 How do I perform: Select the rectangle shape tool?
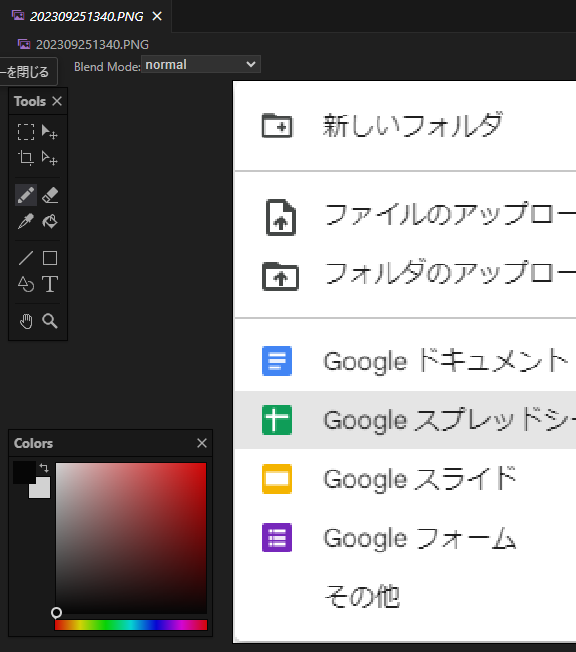click(x=50, y=258)
